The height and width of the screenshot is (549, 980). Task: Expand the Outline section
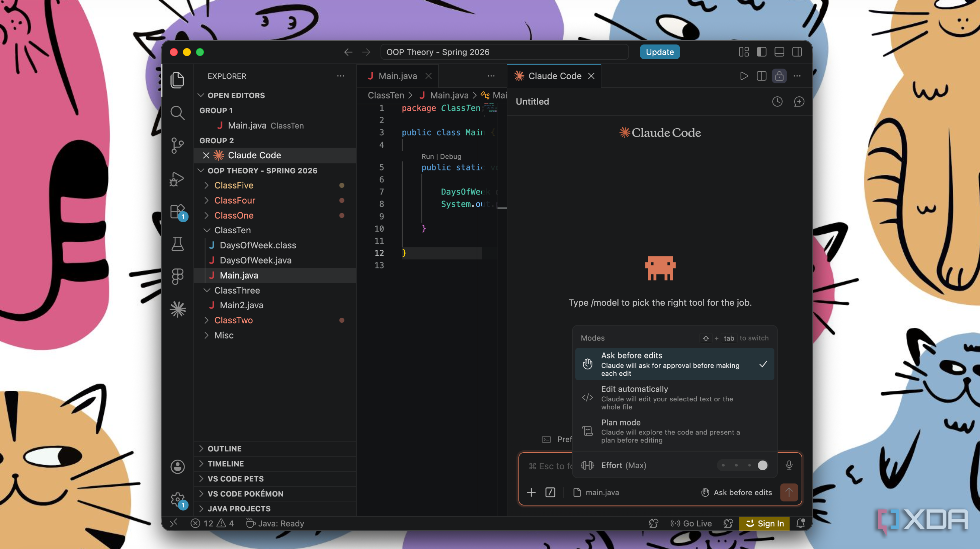275,449
